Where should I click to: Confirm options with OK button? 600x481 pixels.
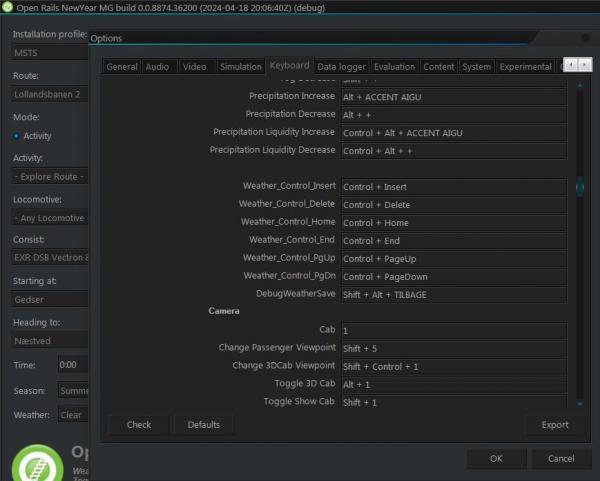pyautogui.click(x=496, y=458)
